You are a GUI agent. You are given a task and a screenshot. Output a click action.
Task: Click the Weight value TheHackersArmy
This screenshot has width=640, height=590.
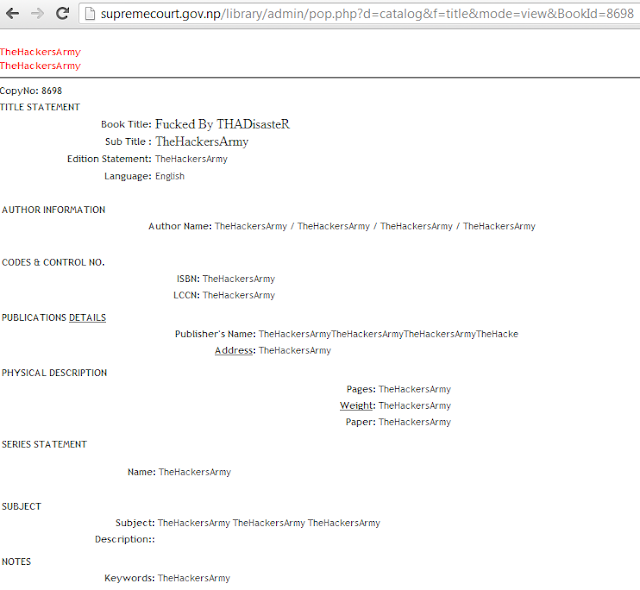[415, 406]
